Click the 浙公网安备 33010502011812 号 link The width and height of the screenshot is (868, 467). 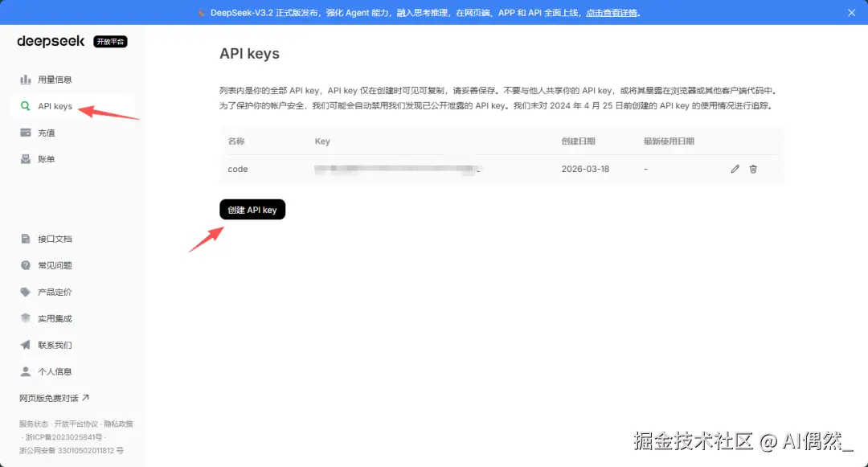pos(72,450)
